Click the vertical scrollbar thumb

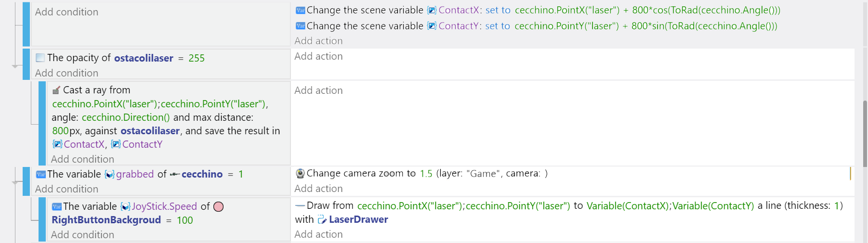[x=865, y=134]
